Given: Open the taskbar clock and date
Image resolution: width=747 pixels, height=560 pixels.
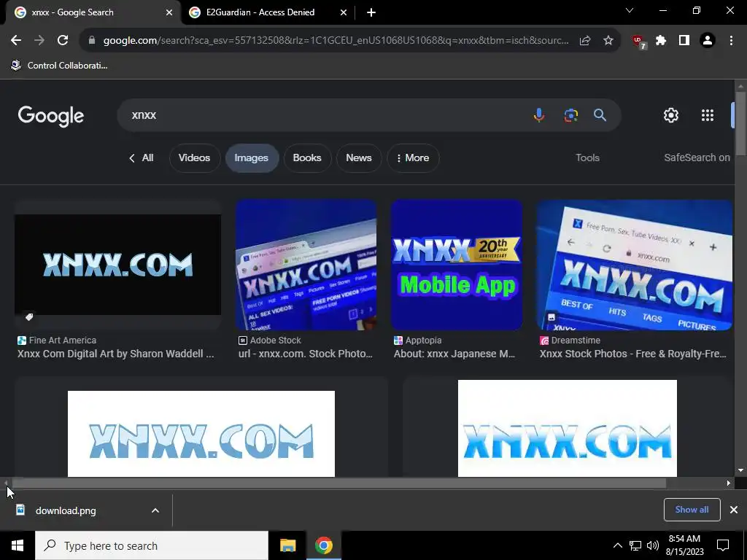Looking at the screenshot, I should tap(684, 545).
